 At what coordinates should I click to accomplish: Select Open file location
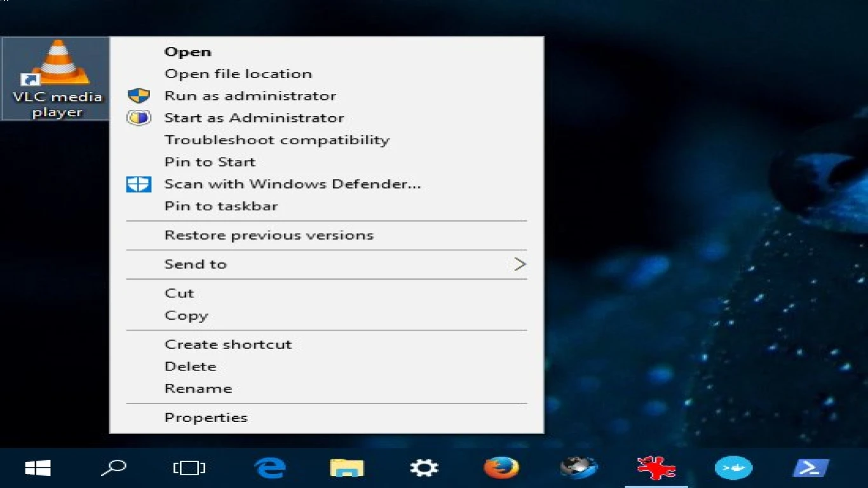coord(238,74)
